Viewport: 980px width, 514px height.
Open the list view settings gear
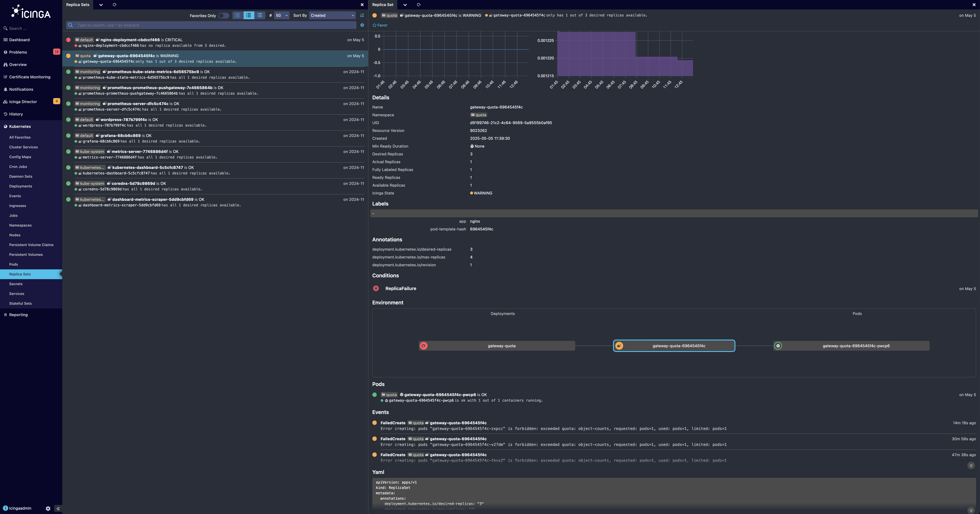pyautogui.click(x=362, y=25)
